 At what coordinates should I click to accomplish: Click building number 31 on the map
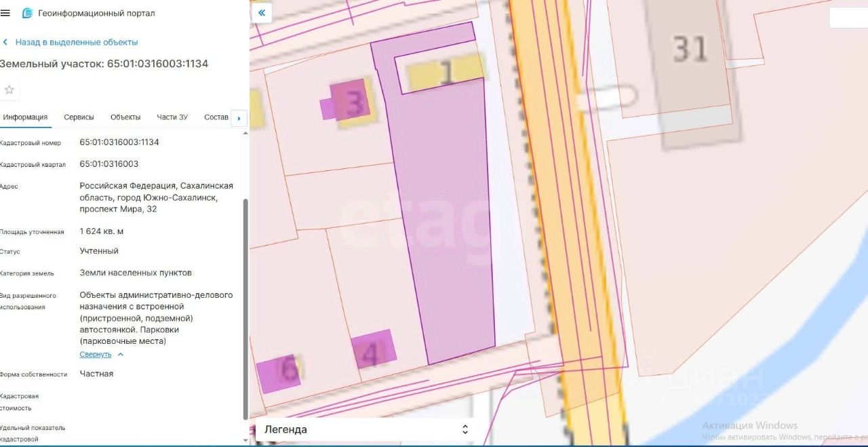[x=690, y=48]
